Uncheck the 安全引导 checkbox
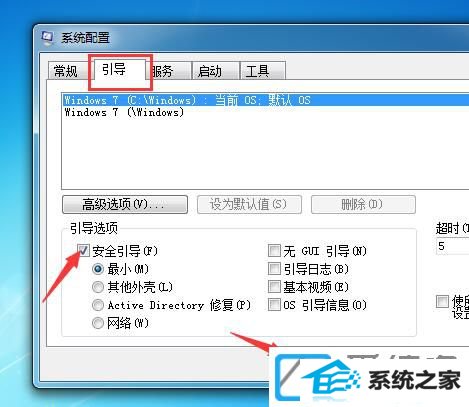The height and width of the screenshot is (407, 469). click(x=83, y=250)
